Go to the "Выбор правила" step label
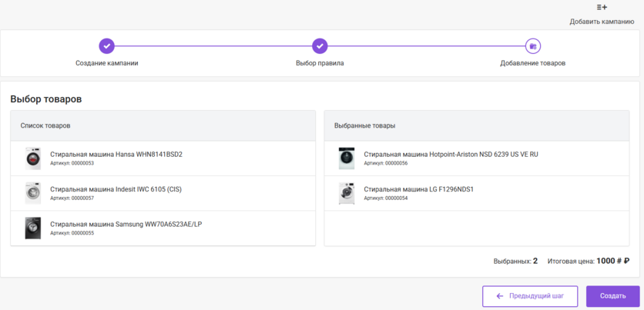This screenshot has height=310, width=644. 320,63
